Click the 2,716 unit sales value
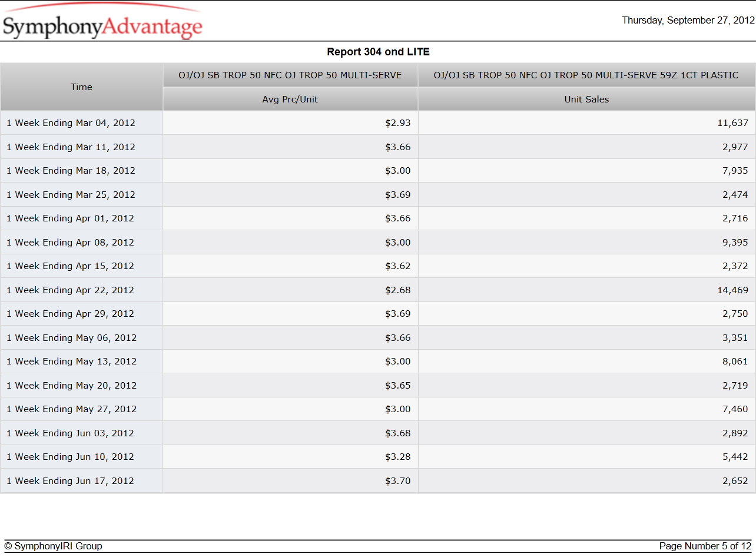This screenshot has width=756, height=557. click(735, 218)
